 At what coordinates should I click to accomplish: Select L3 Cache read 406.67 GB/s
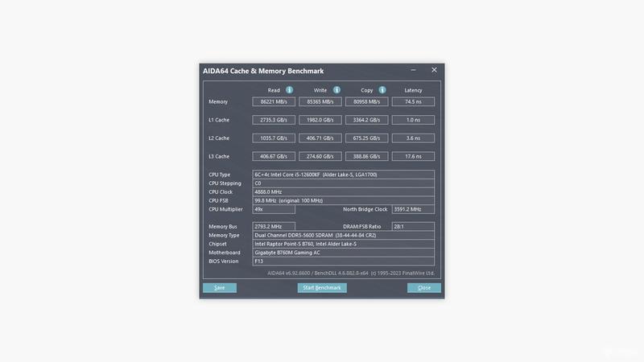coord(274,156)
